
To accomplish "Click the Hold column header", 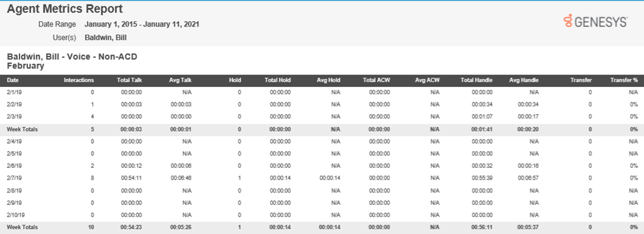I will point(235,80).
